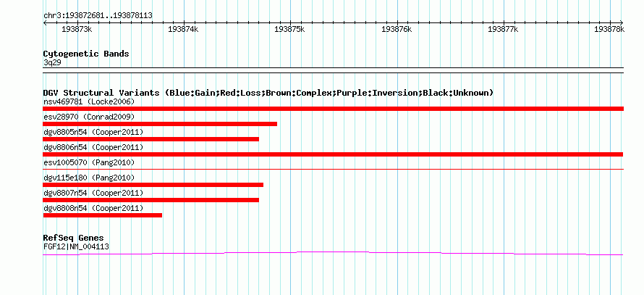This screenshot has height=295, width=644.
Task: Select the 3q29 cytogenetic band bar
Action: click(333, 70)
